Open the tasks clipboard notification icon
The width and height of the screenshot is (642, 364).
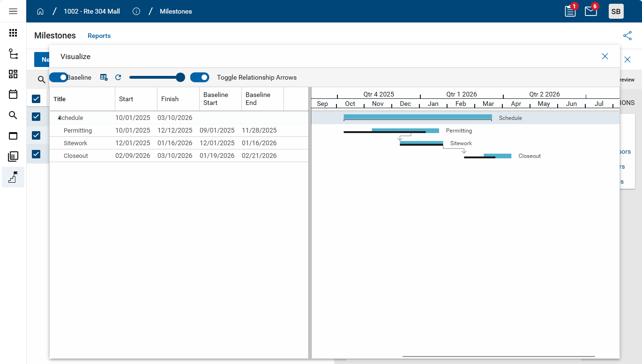click(x=570, y=11)
